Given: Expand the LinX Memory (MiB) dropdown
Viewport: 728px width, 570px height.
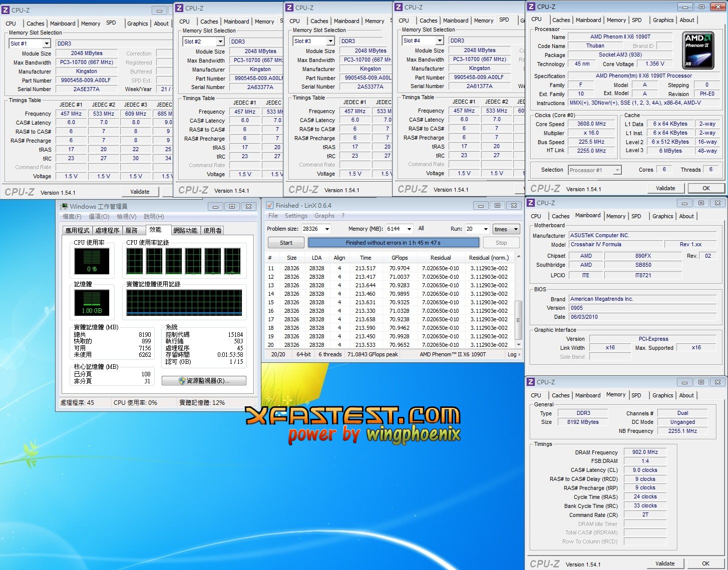Looking at the screenshot, I should pyautogui.click(x=409, y=229).
